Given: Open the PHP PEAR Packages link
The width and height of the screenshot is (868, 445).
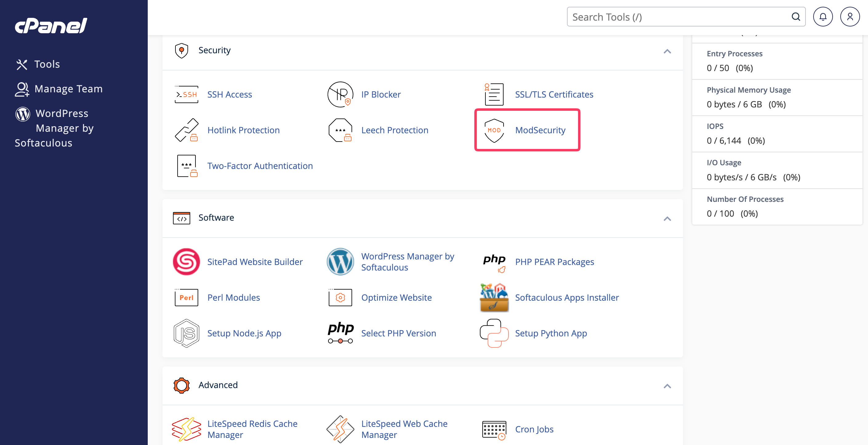Looking at the screenshot, I should tap(554, 262).
